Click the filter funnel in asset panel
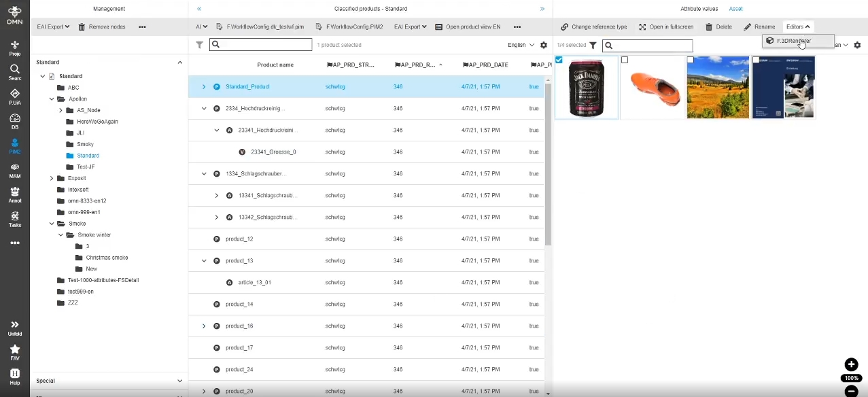 coord(593,46)
